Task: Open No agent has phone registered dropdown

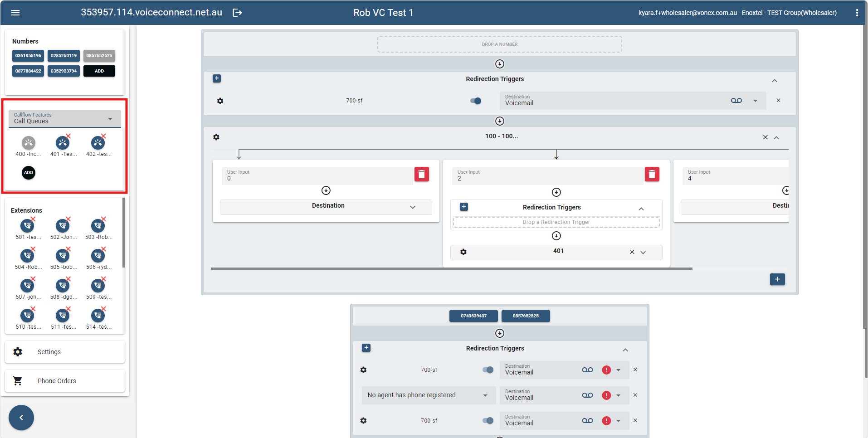Action: point(427,395)
